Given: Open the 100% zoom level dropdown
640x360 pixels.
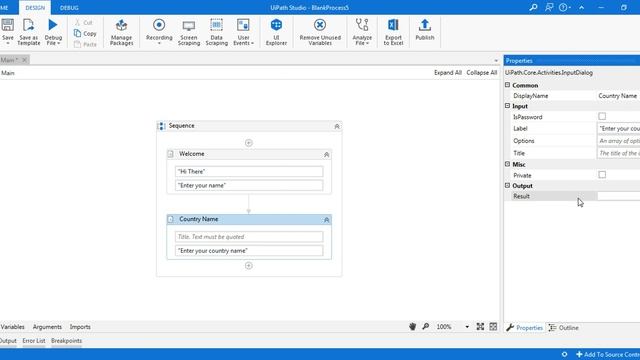Looking at the screenshot, I should coord(467,327).
